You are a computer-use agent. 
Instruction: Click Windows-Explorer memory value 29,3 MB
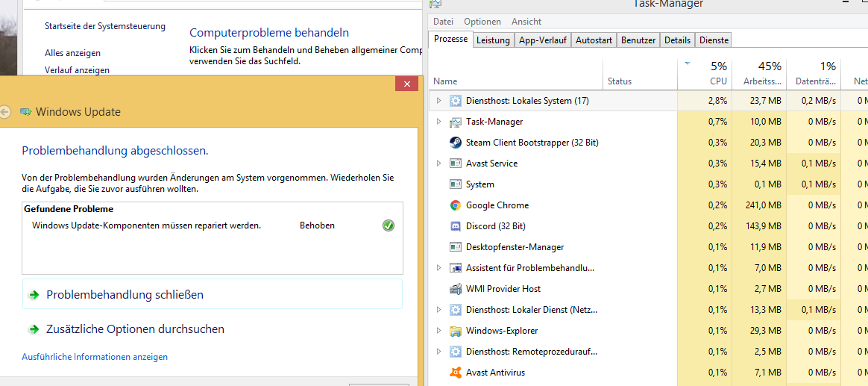[764, 331]
